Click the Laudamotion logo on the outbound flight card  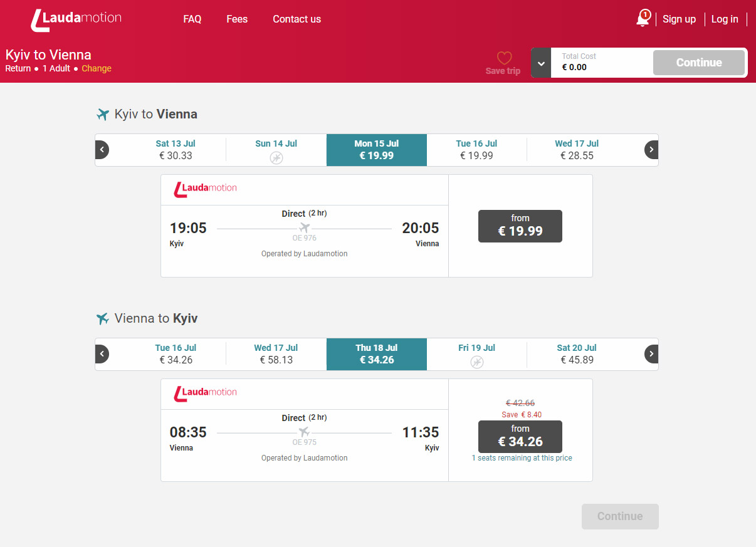[206, 189]
